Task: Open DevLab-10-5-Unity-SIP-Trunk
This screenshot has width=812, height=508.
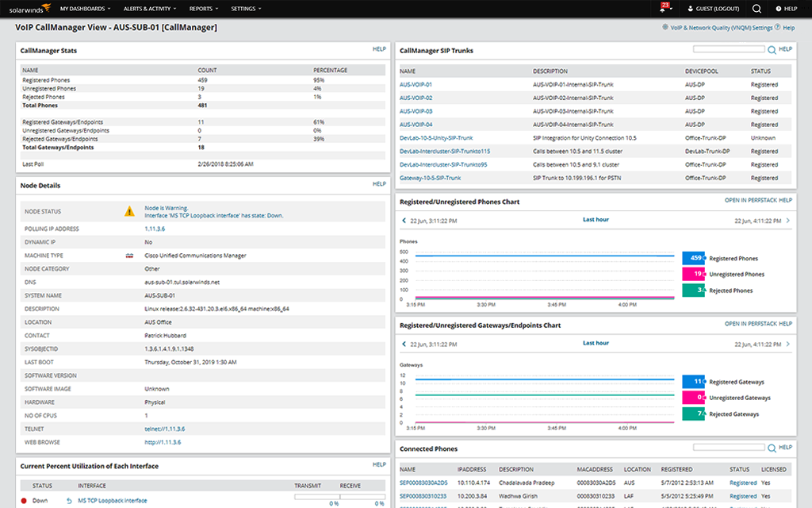Action: click(436, 138)
